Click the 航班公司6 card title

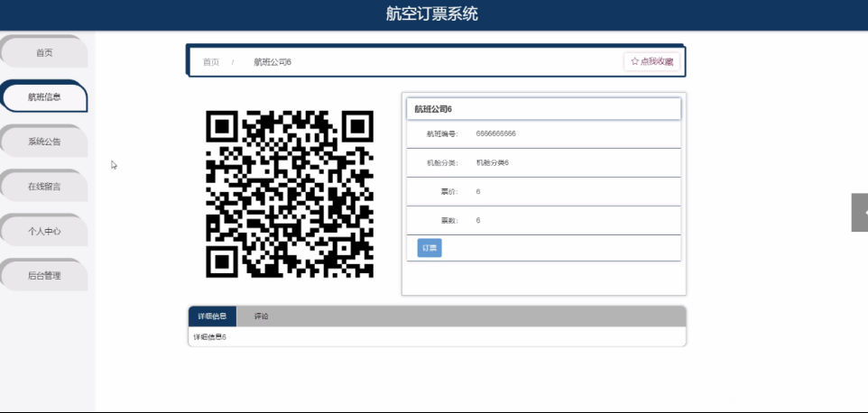(433, 109)
